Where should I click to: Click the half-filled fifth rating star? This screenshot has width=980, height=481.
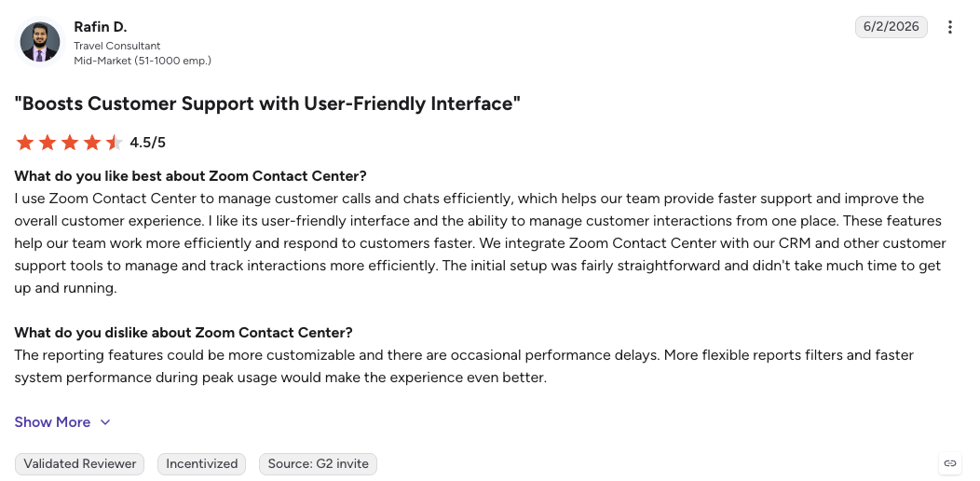tap(115, 143)
